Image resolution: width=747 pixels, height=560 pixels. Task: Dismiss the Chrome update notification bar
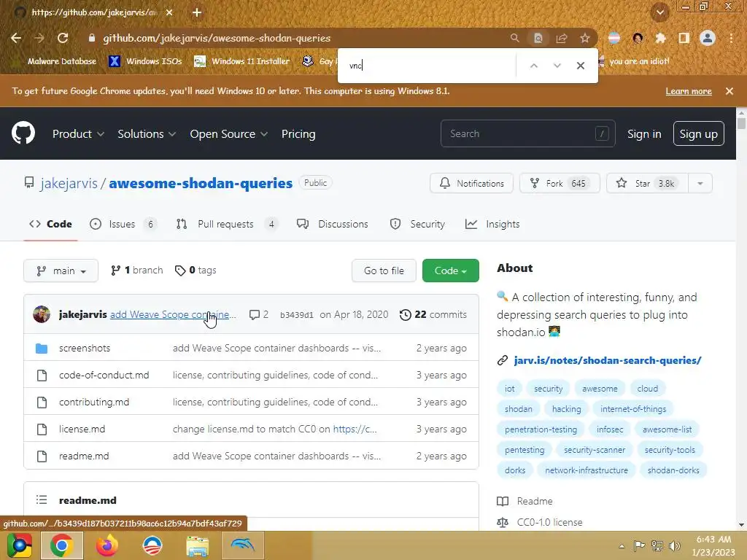pos(729,91)
